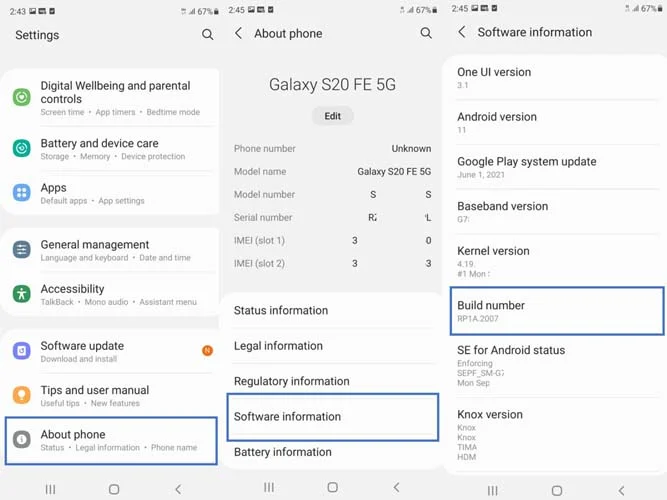667x500 pixels.
Task: Tap the Accessibility person icon
Action: [22, 294]
